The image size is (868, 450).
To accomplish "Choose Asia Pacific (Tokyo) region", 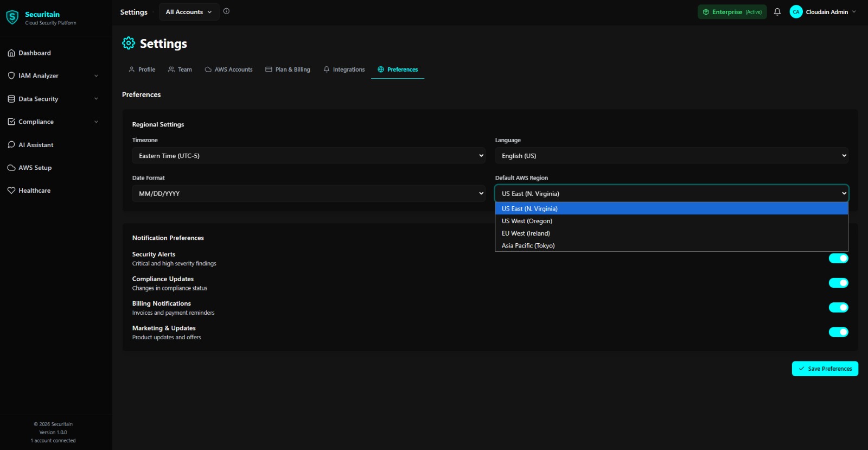I will tap(672, 245).
